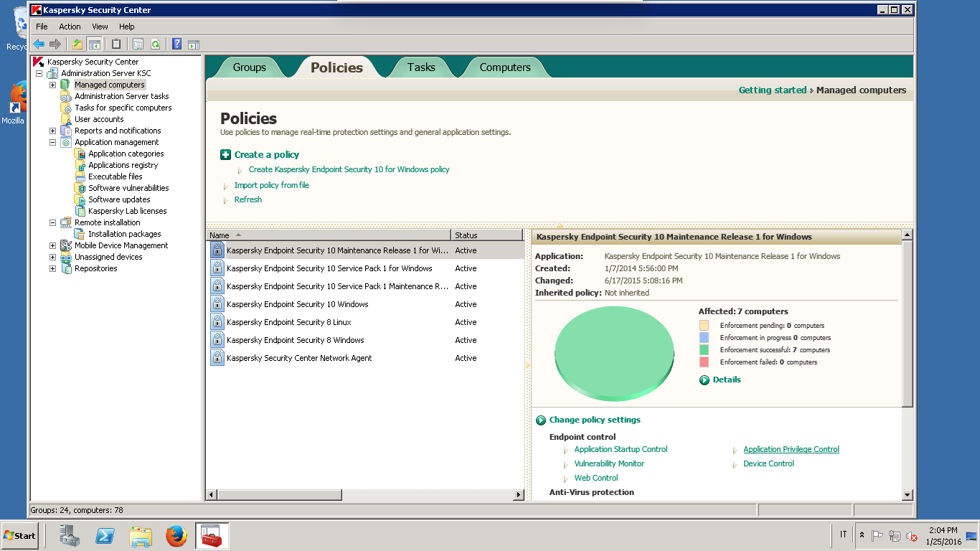Click the Enforcement pending legend swatch
980x551 pixels.
tap(704, 326)
